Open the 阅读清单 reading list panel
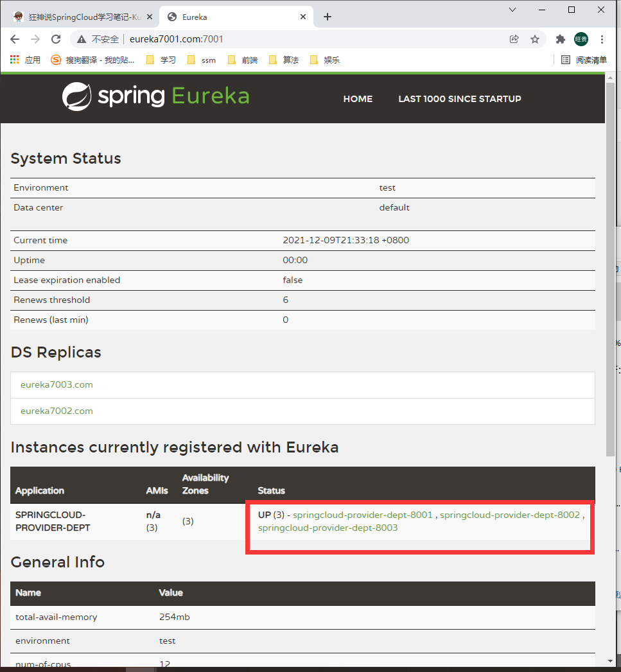The image size is (621, 672). click(586, 59)
